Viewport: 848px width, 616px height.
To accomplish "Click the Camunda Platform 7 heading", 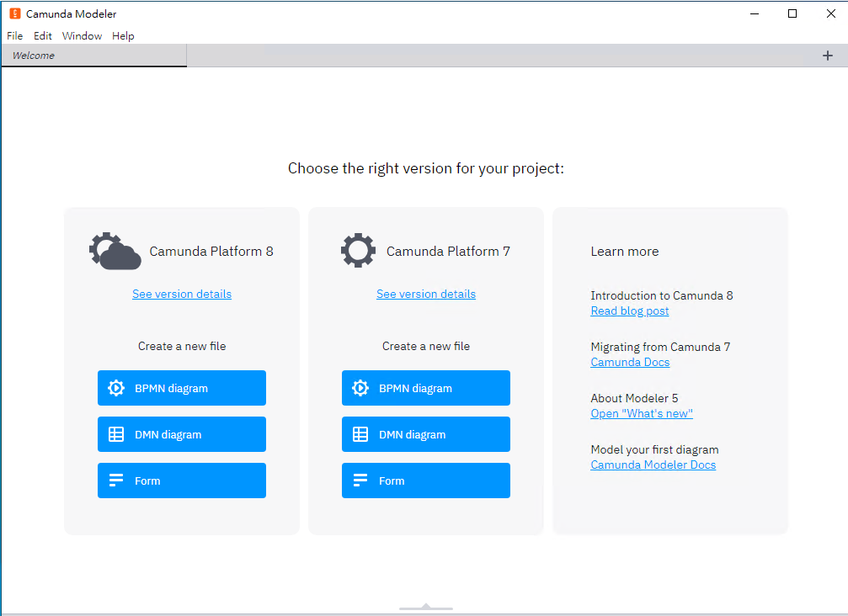I will point(448,252).
